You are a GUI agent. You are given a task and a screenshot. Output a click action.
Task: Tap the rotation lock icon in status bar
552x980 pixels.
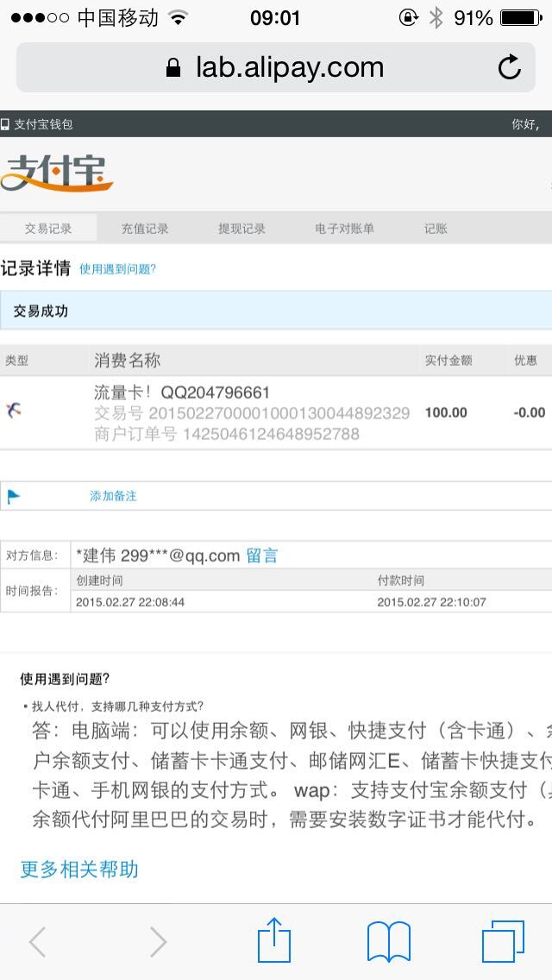coord(408,18)
